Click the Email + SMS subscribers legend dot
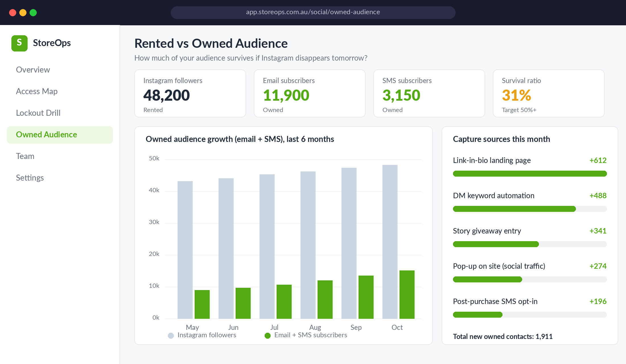Viewport: 626px width, 364px height. click(267, 336)
